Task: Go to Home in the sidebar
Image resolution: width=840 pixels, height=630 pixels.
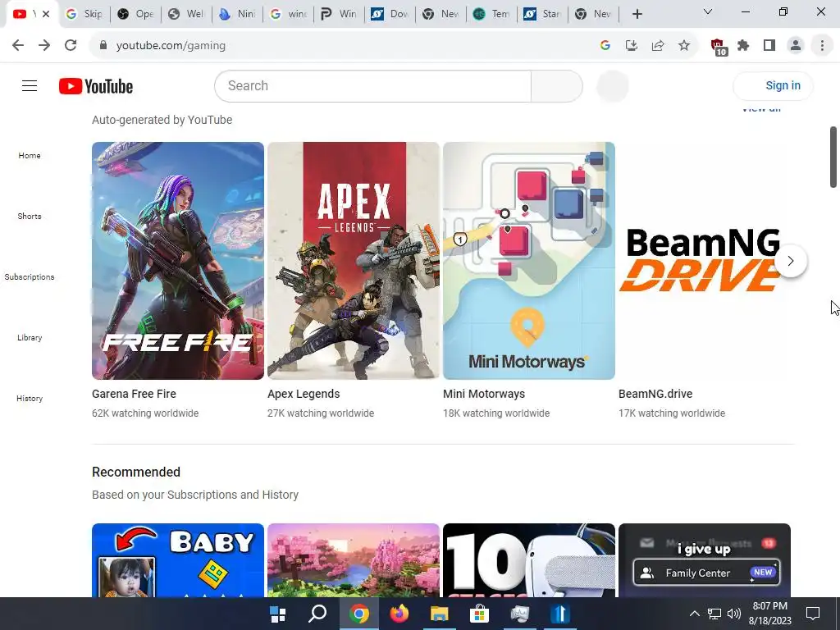Action: click(x=30, y=155)
